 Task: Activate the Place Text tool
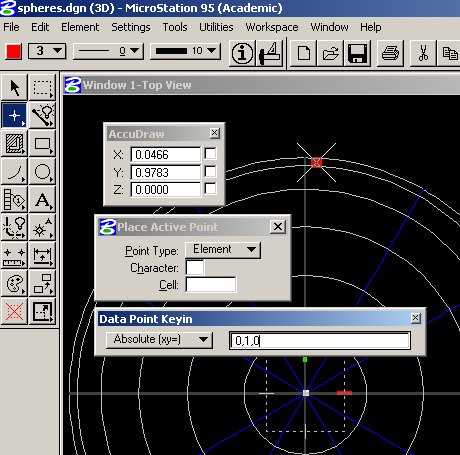[42, 200]
